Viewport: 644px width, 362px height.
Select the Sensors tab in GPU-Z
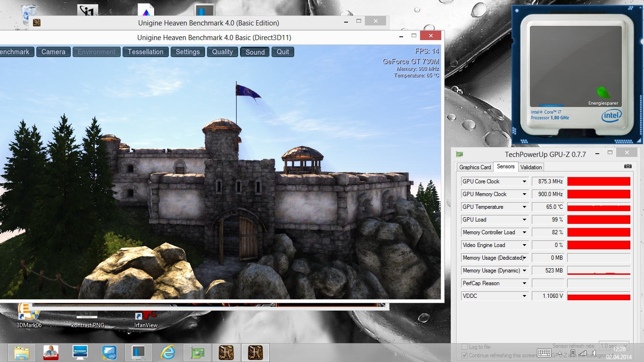coord(506,167)
